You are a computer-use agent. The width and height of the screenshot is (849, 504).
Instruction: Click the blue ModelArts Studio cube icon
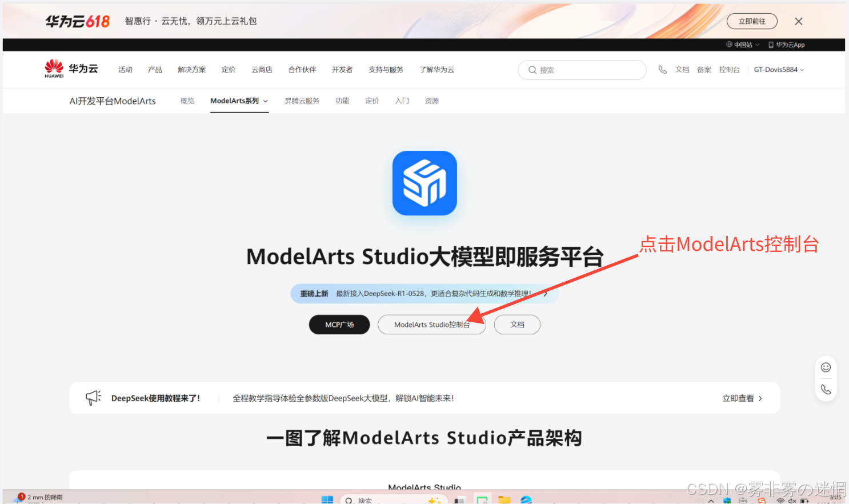(x=424, y=183)
